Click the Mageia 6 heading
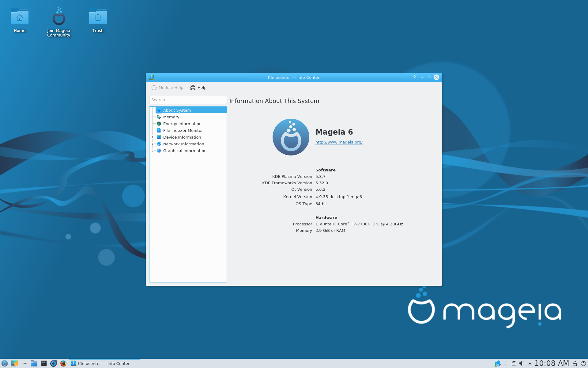The width and height of the screenshot is (588, 368). [334, 132]
